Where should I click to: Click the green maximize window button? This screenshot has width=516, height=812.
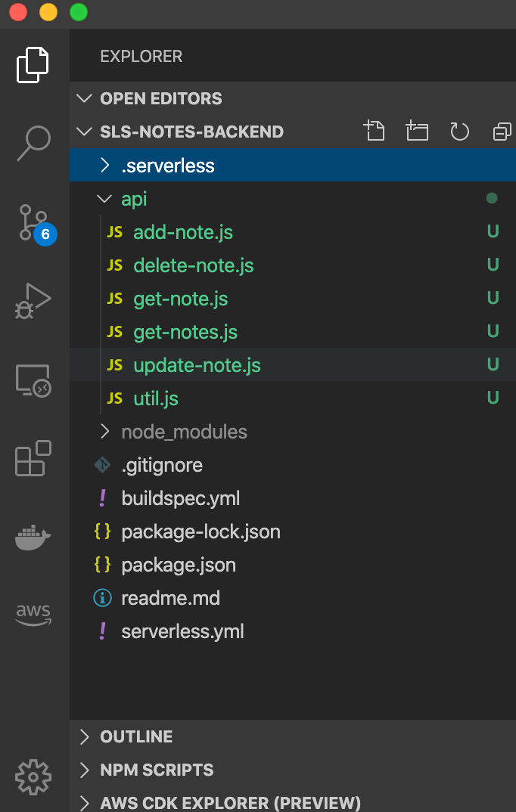(79, 12)
